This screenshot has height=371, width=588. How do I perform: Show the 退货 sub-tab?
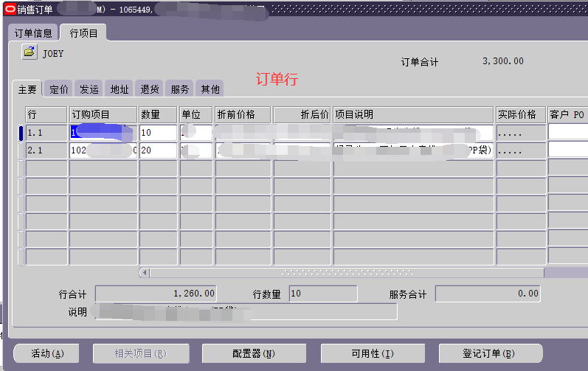pyautogui.click(x=150, y=89)
